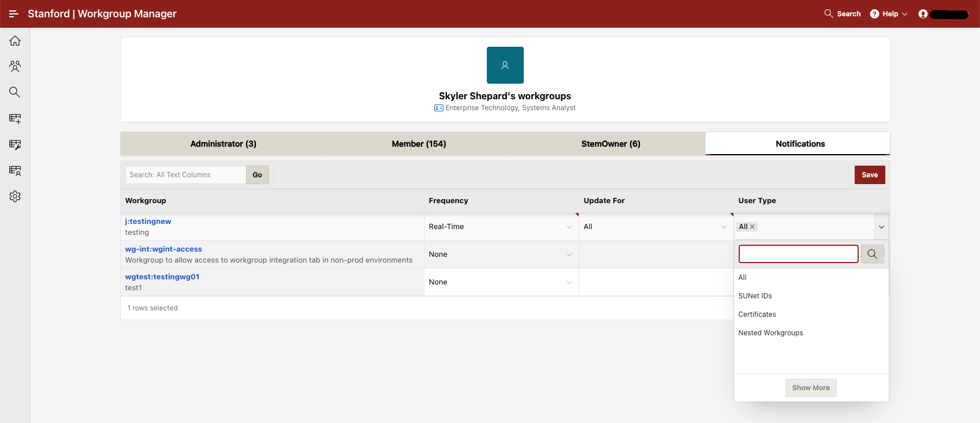Click 'Skyler Shepard's workgroups' heading
980x423 pixels.
point(505,96)
